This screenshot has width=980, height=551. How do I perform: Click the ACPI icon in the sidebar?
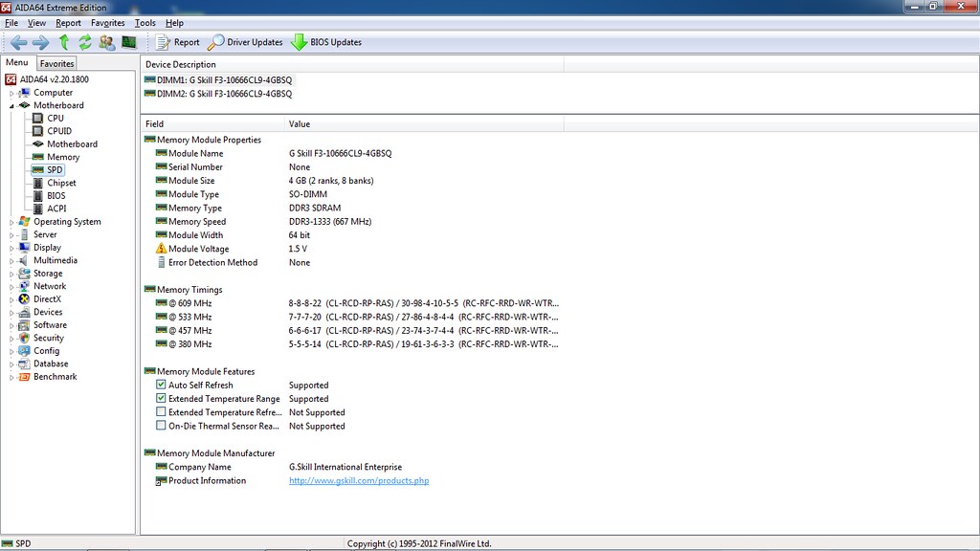coord(37,209)
